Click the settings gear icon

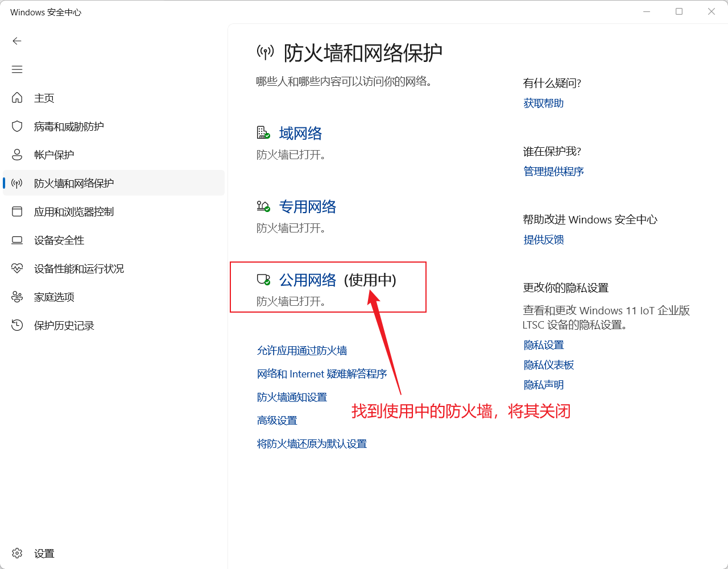17,553
